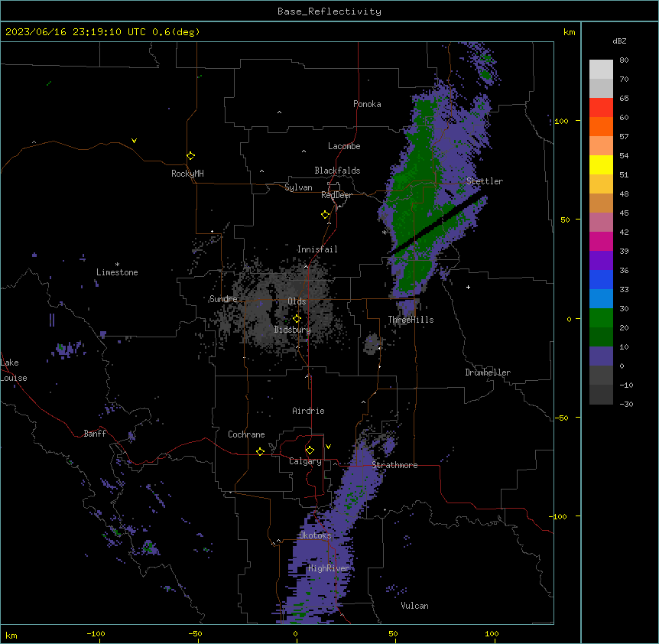Select the RedDeer city label
The width and height of the screenshot is (659, 644).
click(x=336, y=195)
